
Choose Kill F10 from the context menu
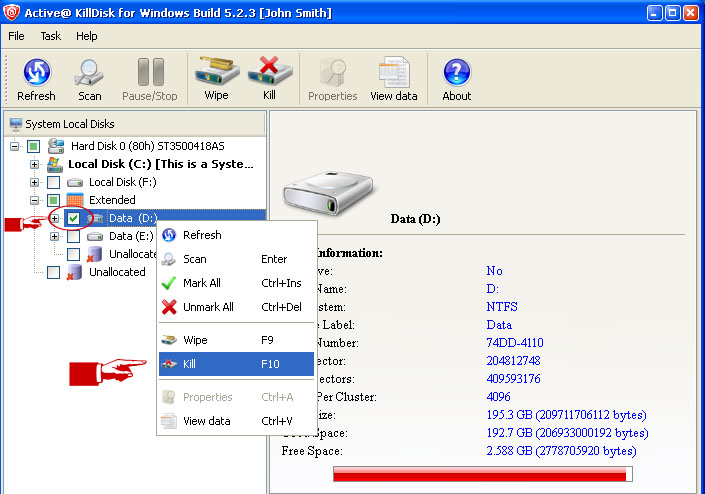click(236, 364)
